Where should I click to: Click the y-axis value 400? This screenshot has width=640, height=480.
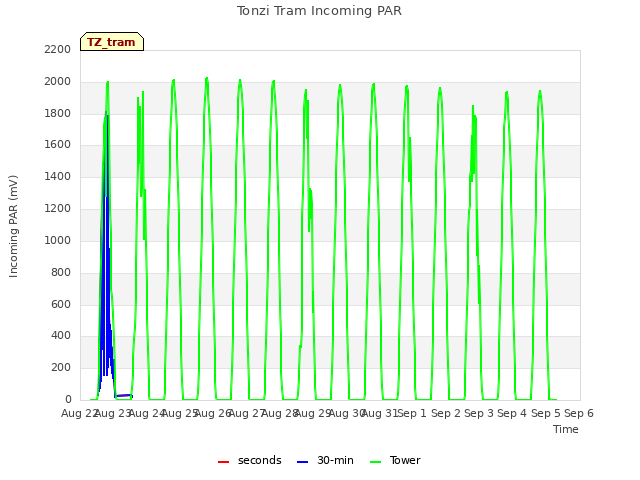pyautogui.click(x=61, y=336)
